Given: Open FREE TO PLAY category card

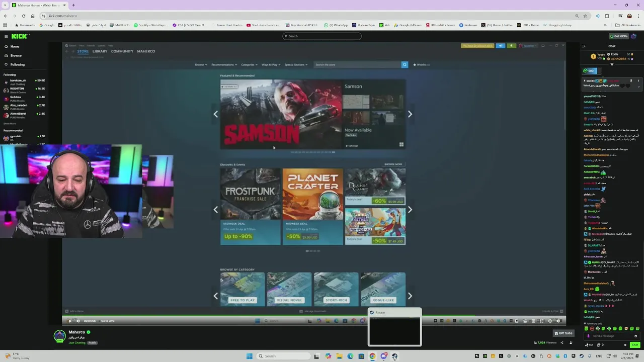Looking at the screenshot, I should click(x=243, y=289).
